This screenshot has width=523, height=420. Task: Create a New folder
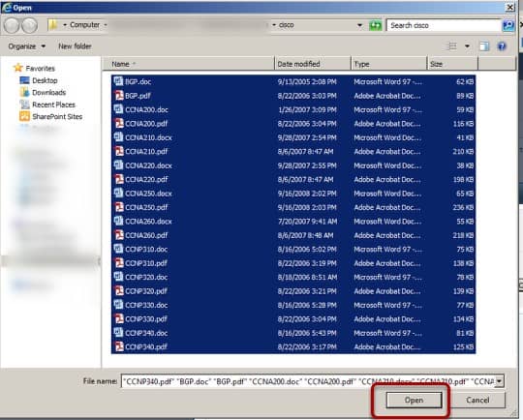tap(75, 46)
